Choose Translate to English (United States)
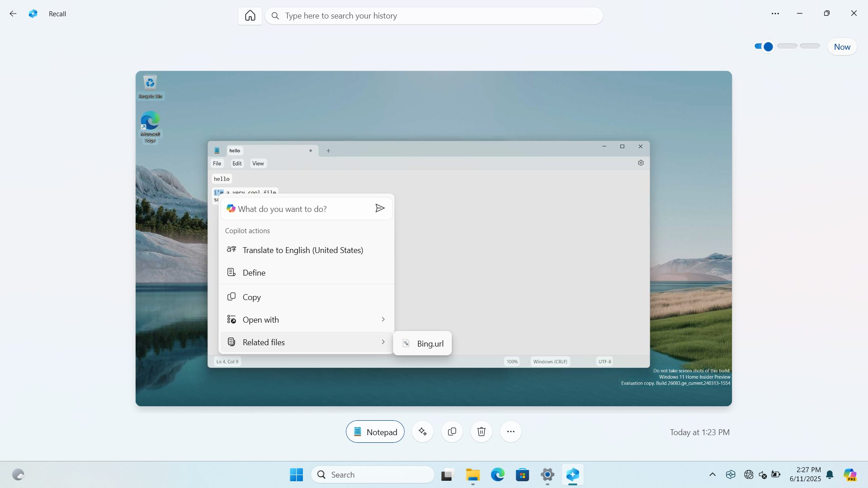 302,250
